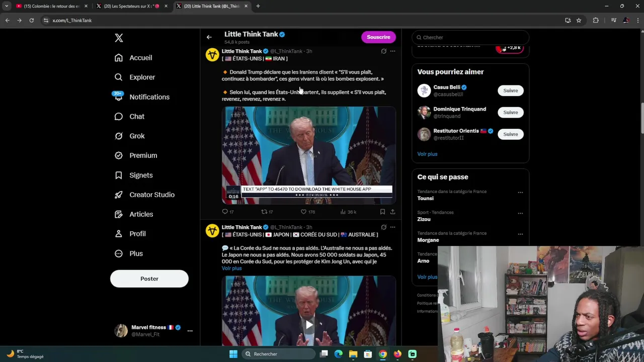
Task: Bookmark this page with star icon
Action: (579, 20)
